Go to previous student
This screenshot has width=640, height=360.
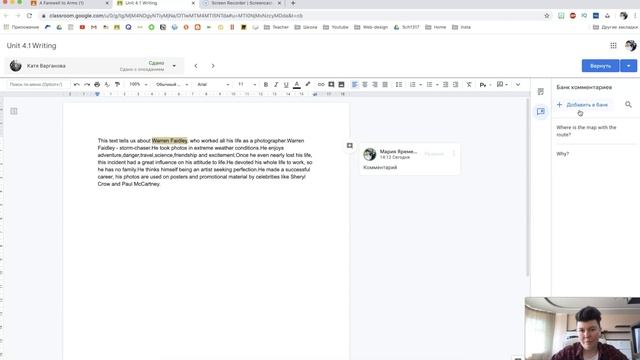196,66
